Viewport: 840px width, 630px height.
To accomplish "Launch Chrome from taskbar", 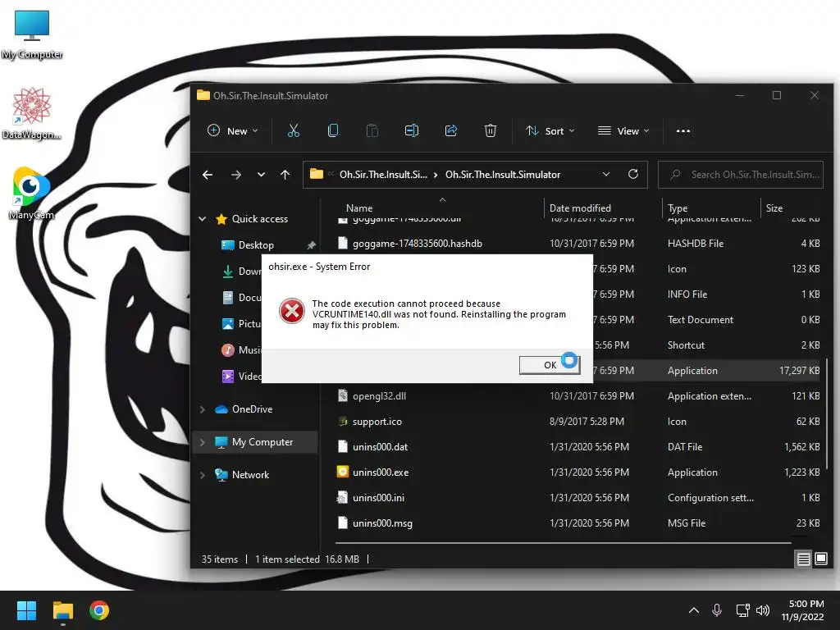I will (x=99, y=610).
